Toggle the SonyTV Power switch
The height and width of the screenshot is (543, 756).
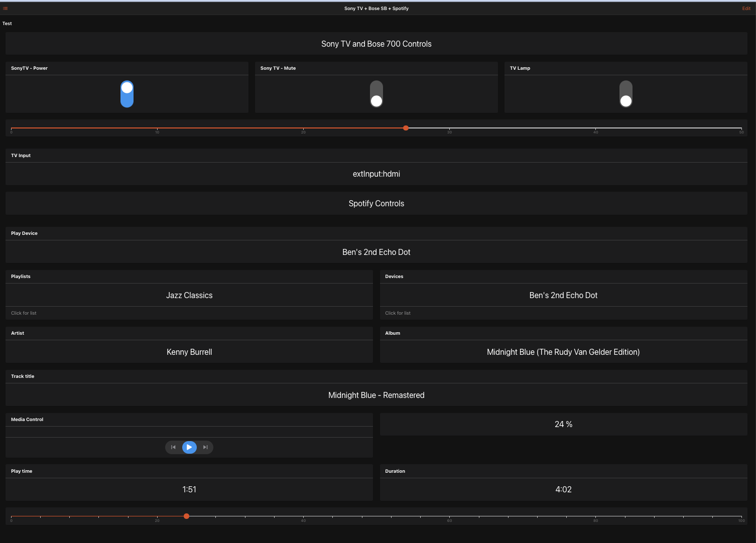point(127,94)
